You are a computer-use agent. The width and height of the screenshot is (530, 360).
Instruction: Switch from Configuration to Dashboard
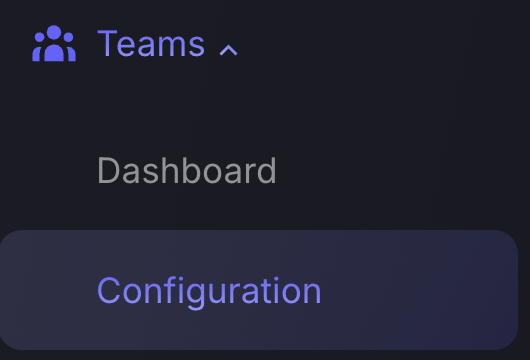pyautogui.click(x=187, y=171)
